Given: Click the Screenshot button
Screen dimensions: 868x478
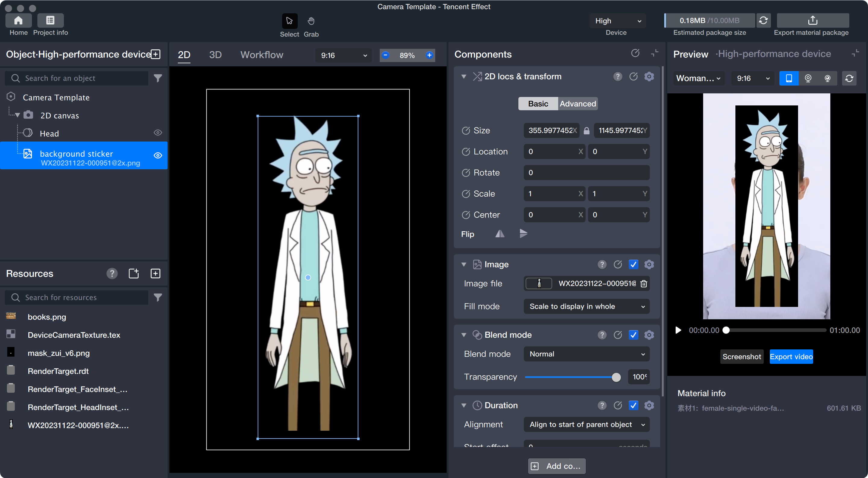Looking at the screenshot, I should tap(741, 357).
